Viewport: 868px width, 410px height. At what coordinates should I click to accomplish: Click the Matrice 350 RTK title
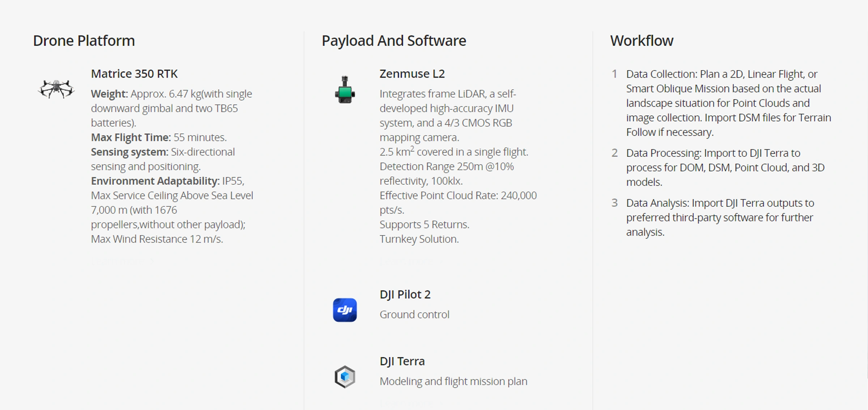tap(134, 74)
